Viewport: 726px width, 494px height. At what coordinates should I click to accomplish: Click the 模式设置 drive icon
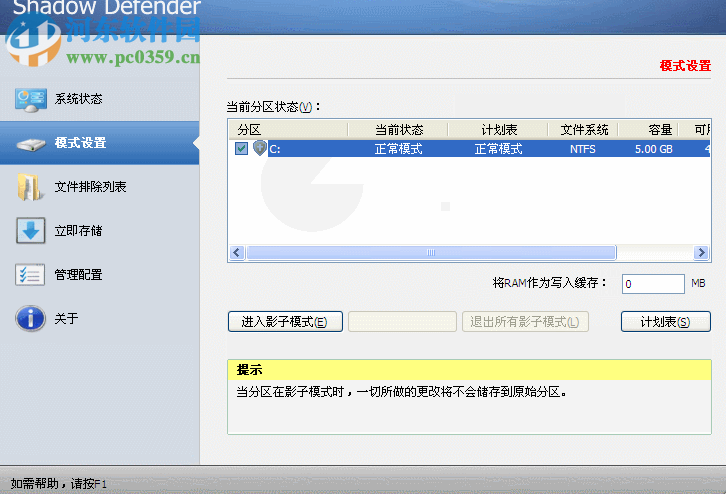coord(31,144)
